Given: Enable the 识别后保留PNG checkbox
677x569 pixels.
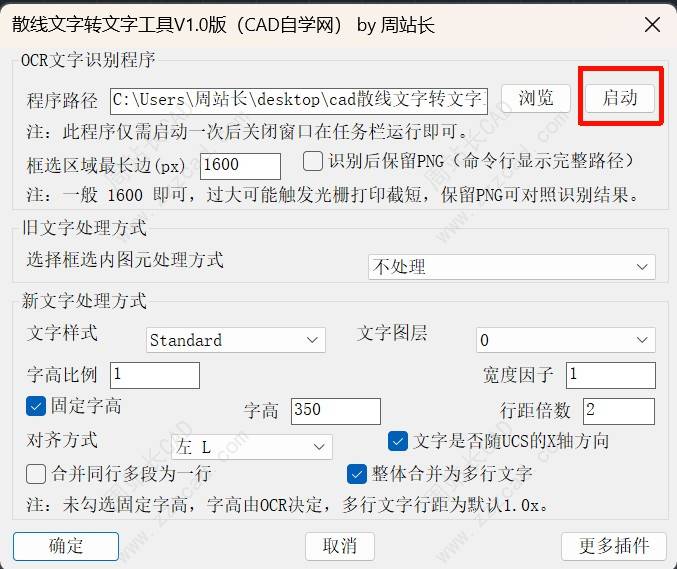Looking at the screenshot, I should (x=313, y=161).
